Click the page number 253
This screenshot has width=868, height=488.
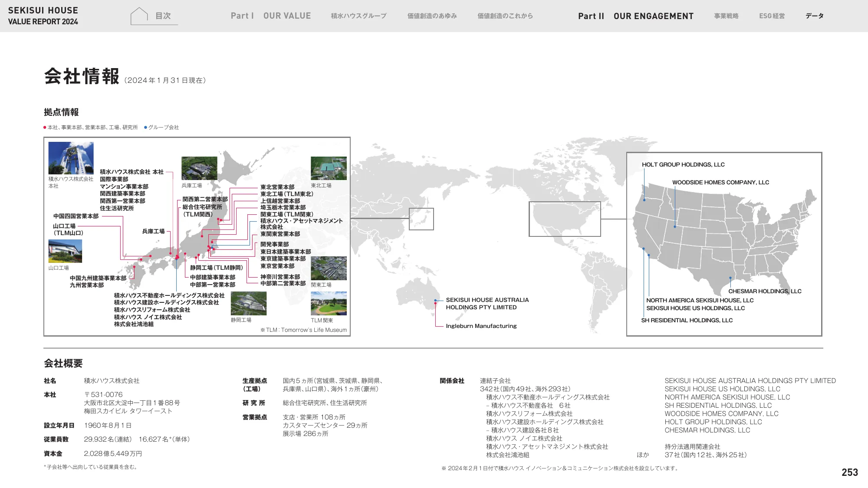[850, 472]
